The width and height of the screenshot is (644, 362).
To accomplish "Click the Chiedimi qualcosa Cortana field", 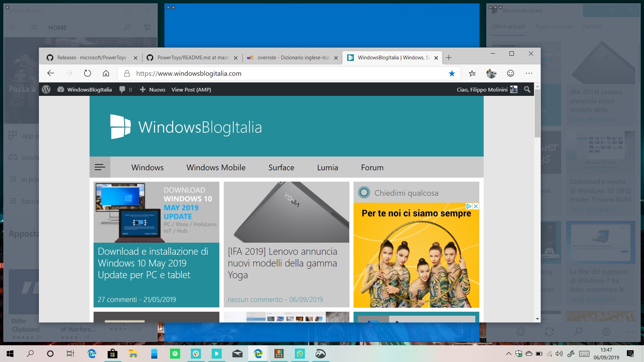I will point(416,193).
